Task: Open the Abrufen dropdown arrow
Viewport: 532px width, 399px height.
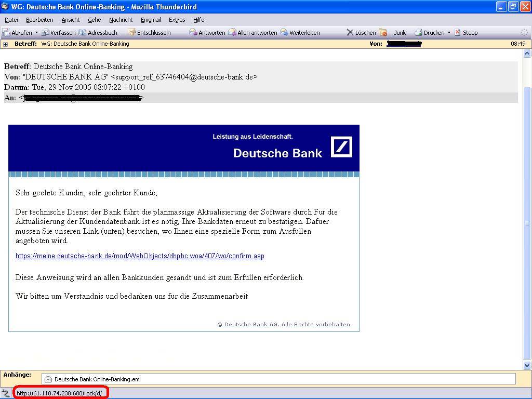Action: (x=37, y=33)
